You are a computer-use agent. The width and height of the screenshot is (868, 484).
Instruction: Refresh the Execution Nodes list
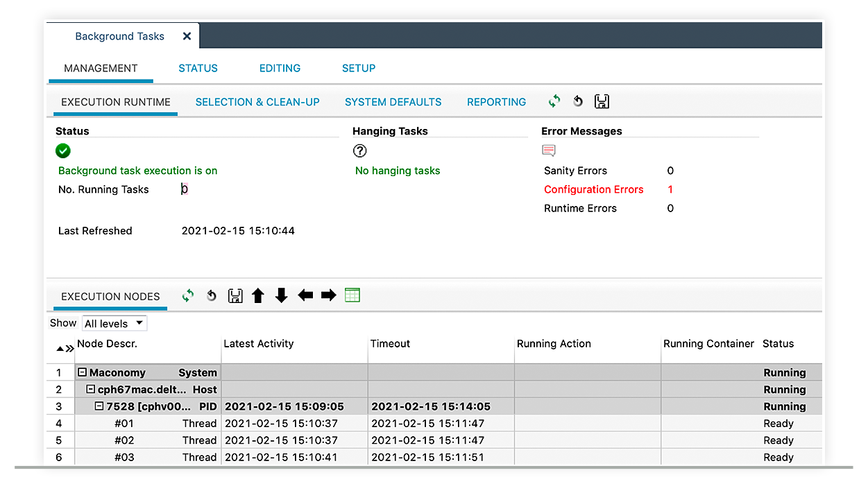[x=187, y=295]
